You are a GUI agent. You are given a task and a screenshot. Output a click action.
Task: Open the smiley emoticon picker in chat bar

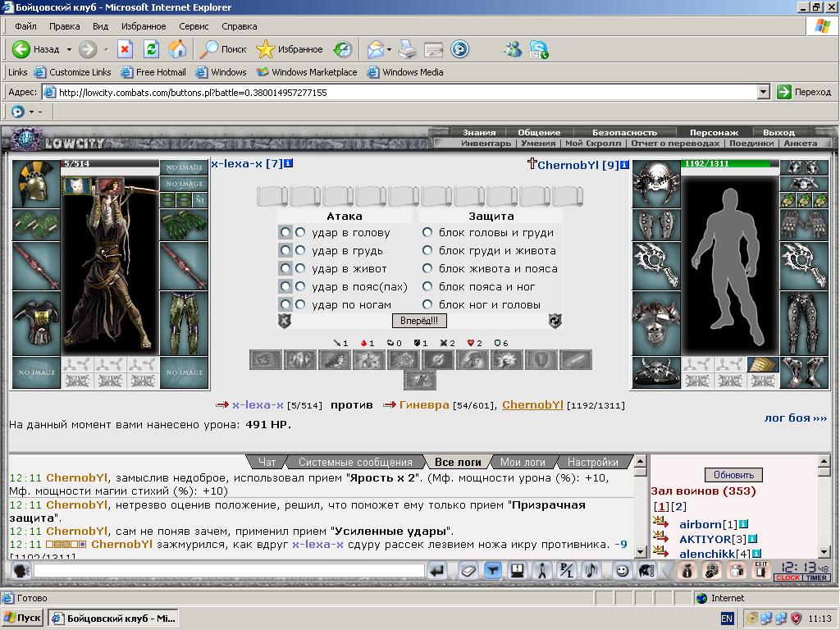(622, 571)
